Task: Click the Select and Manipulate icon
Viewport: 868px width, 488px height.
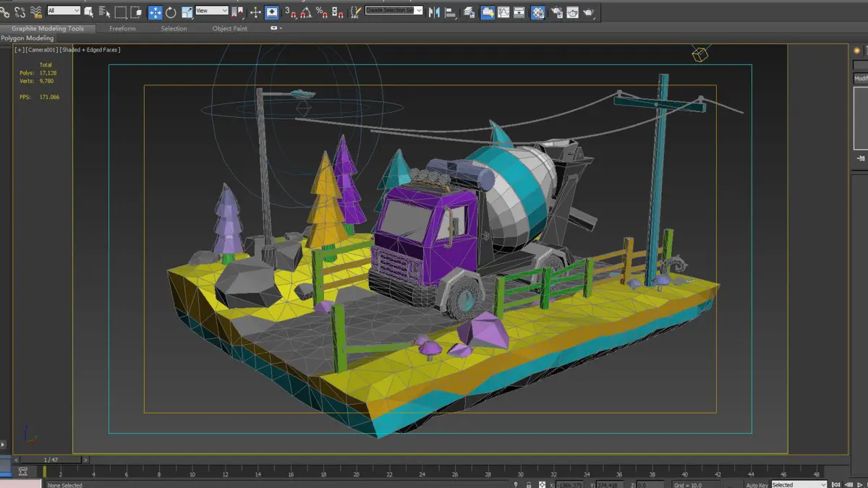Action: click(x=255, y=12)
